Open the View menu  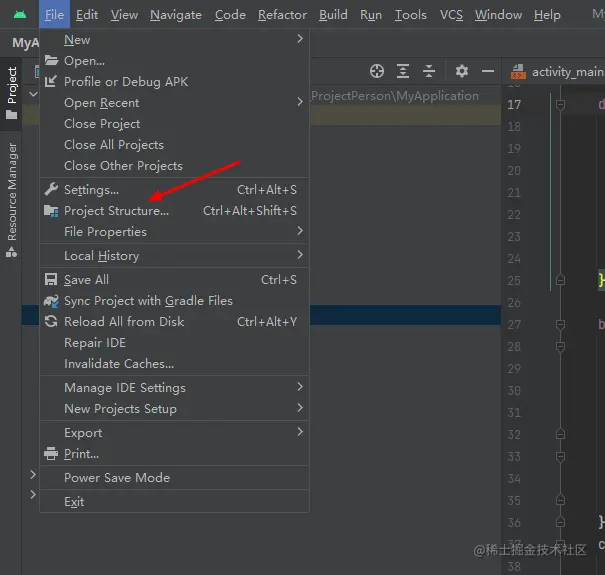tap(124, 15)
